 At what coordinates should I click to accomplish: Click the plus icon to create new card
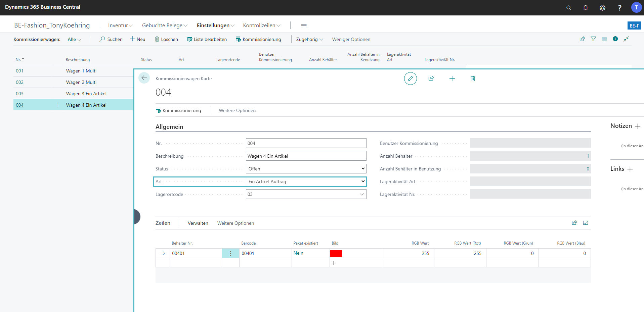(452, 79)
